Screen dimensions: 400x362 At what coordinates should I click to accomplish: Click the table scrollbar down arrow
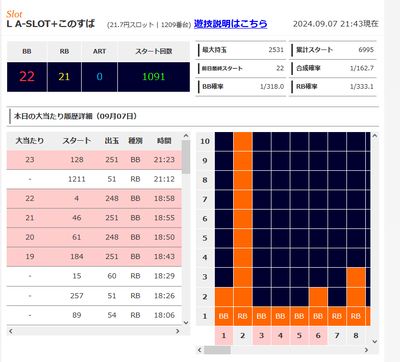point(186,322)
